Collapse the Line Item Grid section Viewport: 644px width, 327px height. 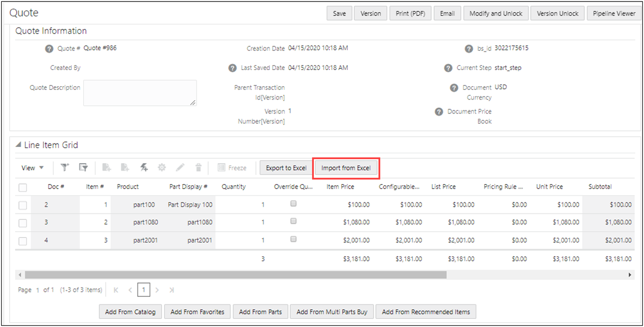18,145
